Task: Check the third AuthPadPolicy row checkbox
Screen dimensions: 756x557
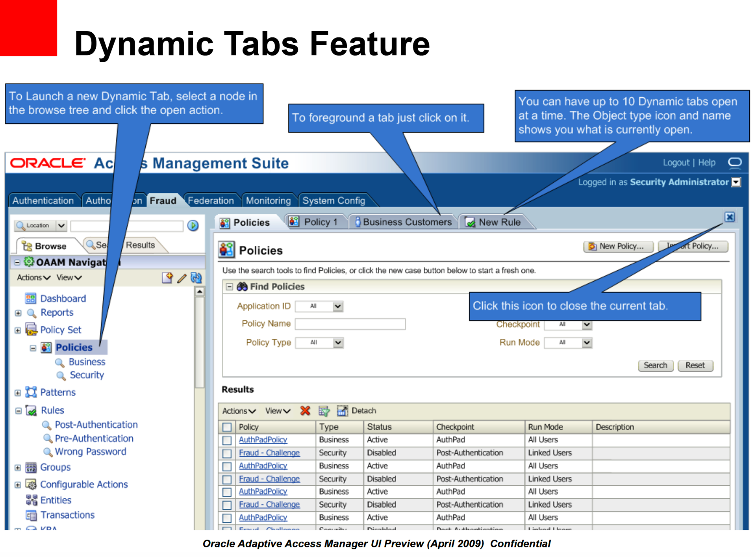Action: point(227,492)
